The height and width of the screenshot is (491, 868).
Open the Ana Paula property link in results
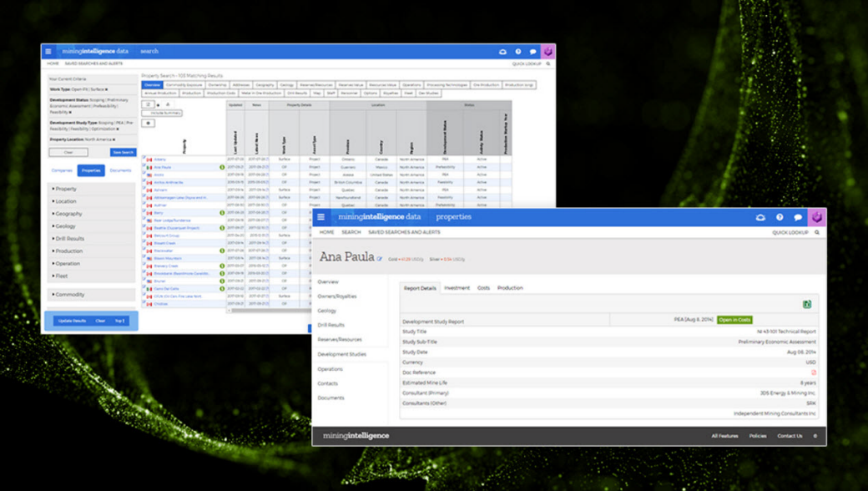(162, 167)
